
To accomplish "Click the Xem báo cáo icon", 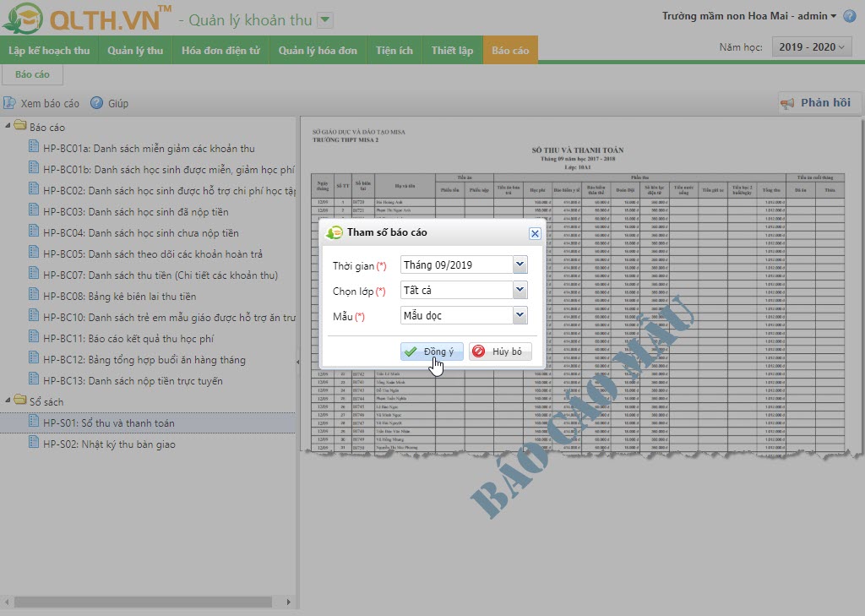I will [9, 103].
